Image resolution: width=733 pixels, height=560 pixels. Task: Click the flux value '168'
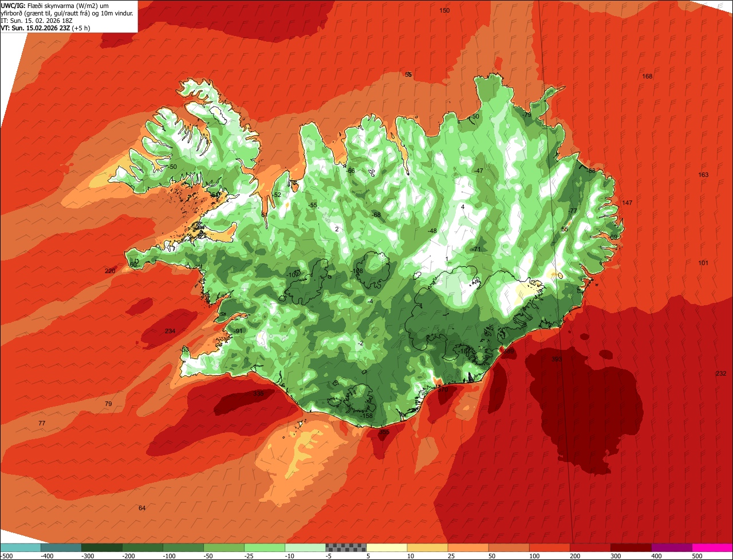coord(647,76)
